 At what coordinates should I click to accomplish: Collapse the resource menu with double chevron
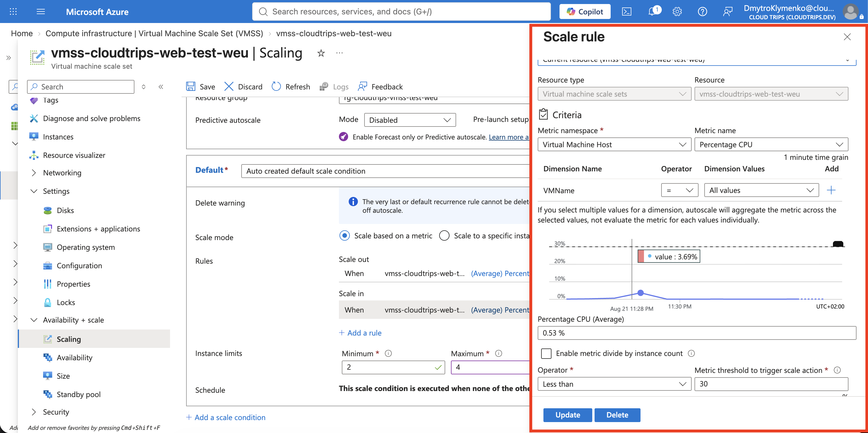[161, 87]
